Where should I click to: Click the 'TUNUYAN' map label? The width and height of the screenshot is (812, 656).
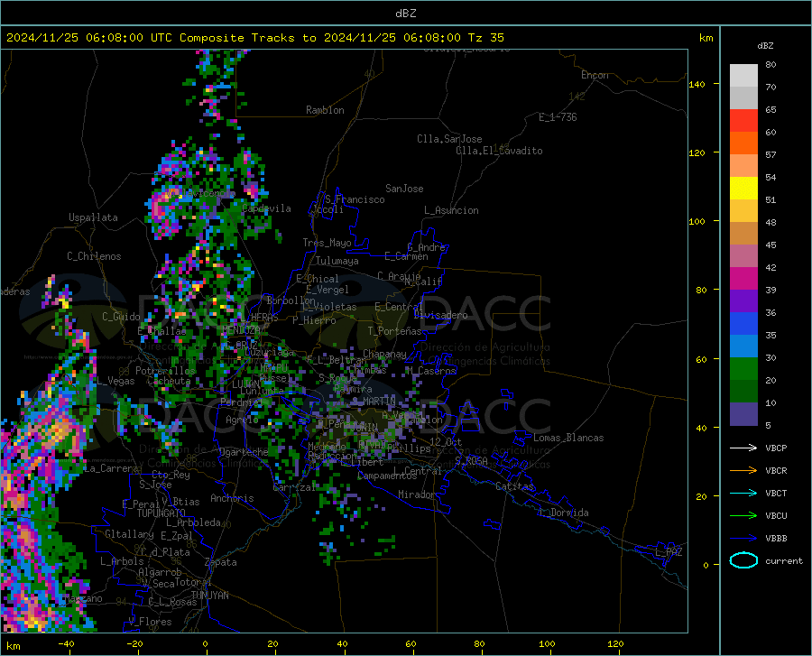[209, 596]
